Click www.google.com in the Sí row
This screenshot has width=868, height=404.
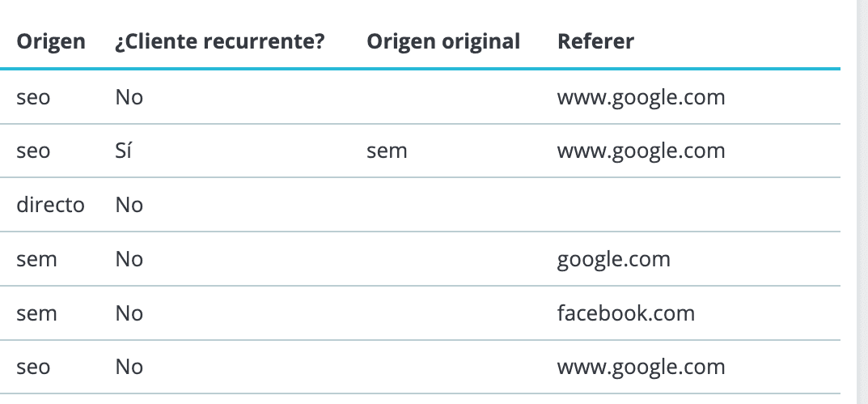pos(641,151)
